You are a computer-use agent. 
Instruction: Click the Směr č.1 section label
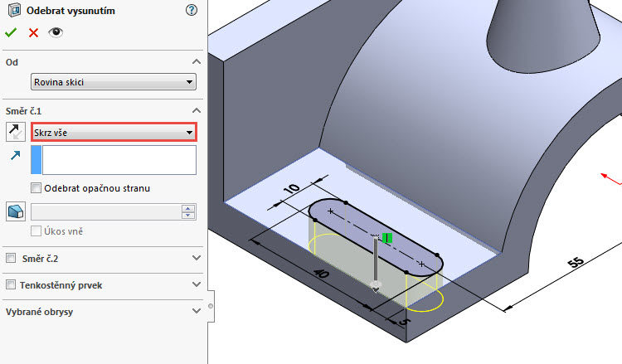coord(23,111)
